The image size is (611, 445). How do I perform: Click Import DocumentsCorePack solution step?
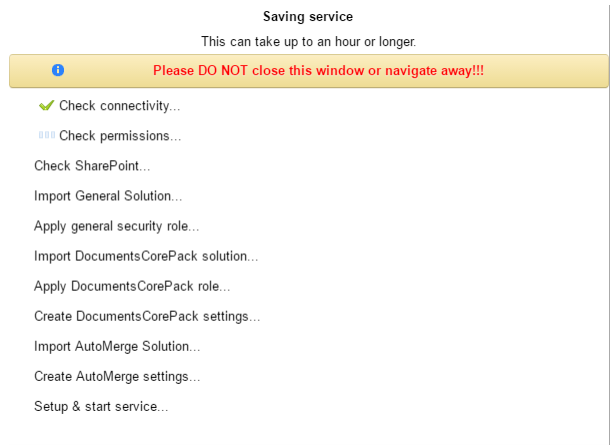(146, 256)
